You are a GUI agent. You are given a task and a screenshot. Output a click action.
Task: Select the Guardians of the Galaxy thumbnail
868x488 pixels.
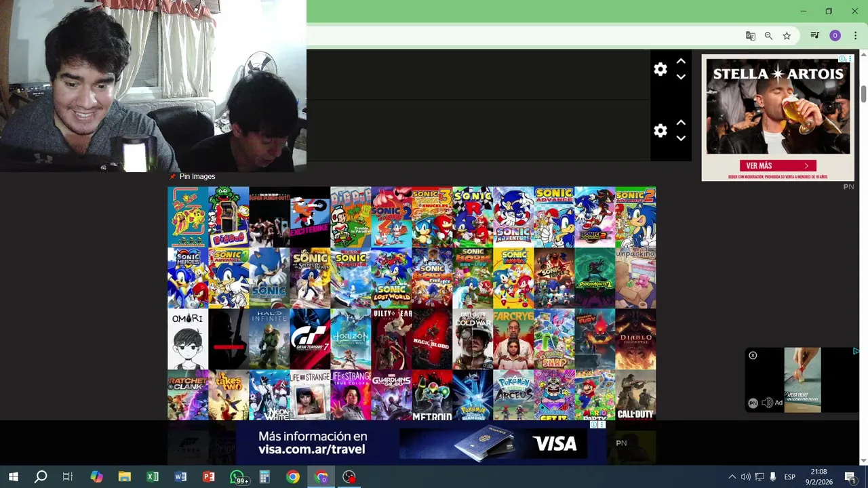pos(391,395)
